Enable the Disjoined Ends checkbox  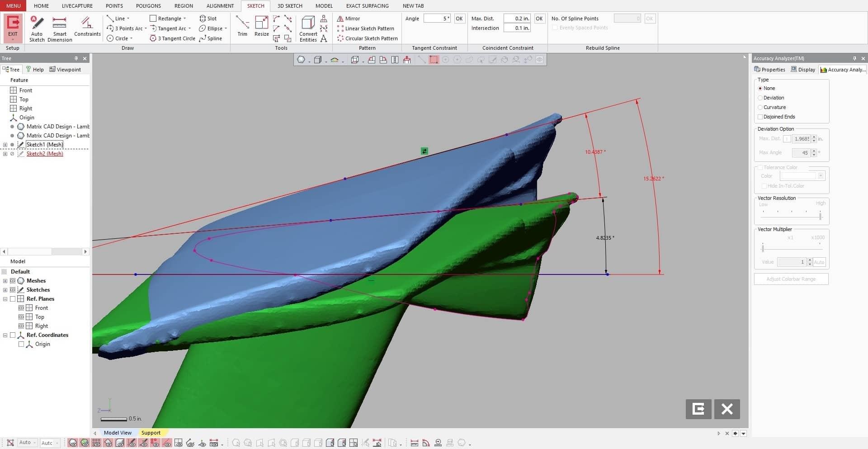click(760, 117)
